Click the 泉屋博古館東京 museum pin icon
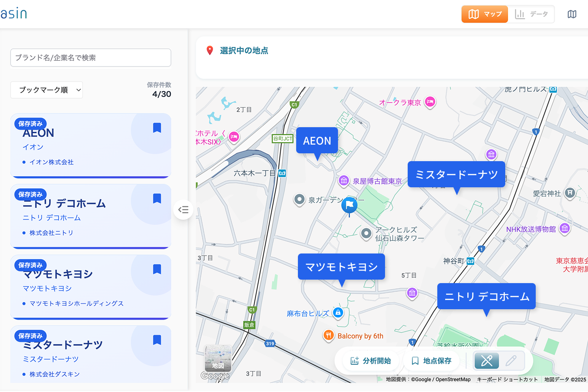This screenshot has height=392, width=588. point(344,181)
